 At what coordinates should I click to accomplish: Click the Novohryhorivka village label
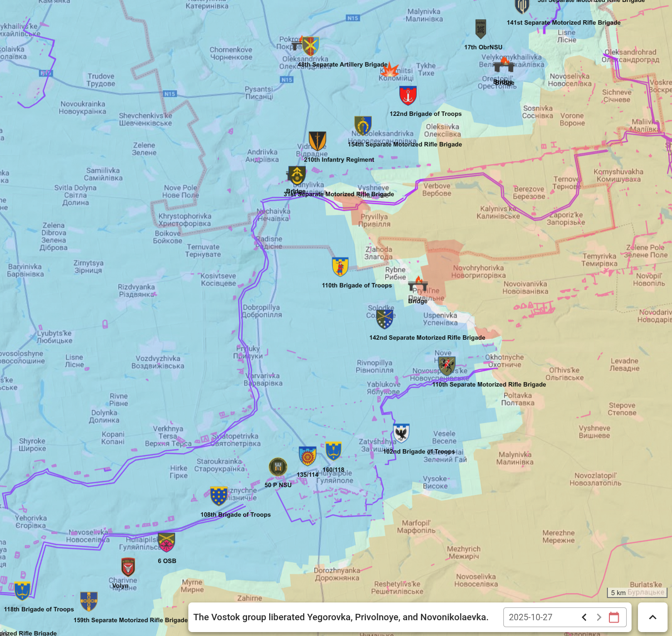[479, 272]
